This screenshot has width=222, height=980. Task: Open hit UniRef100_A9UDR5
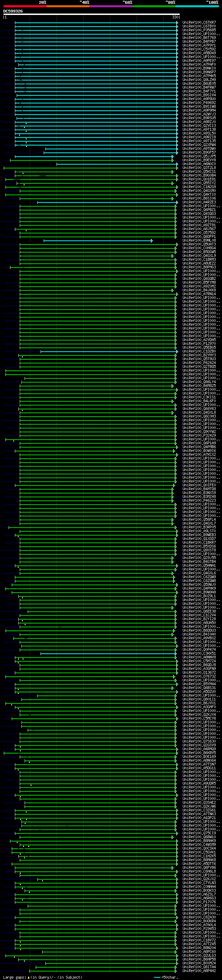coord(199,783)
